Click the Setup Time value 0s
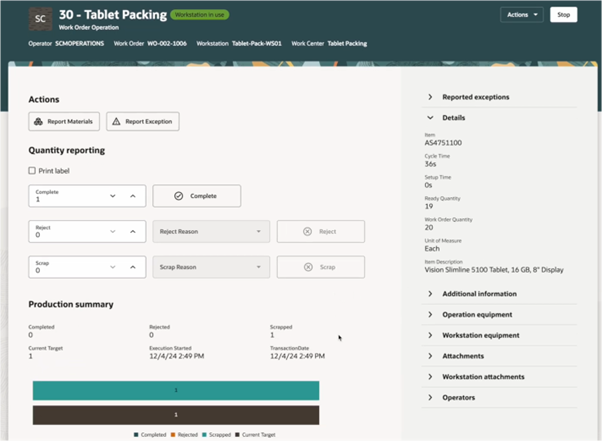The height and width of the screenshot is (441, 602). point(428,185)
